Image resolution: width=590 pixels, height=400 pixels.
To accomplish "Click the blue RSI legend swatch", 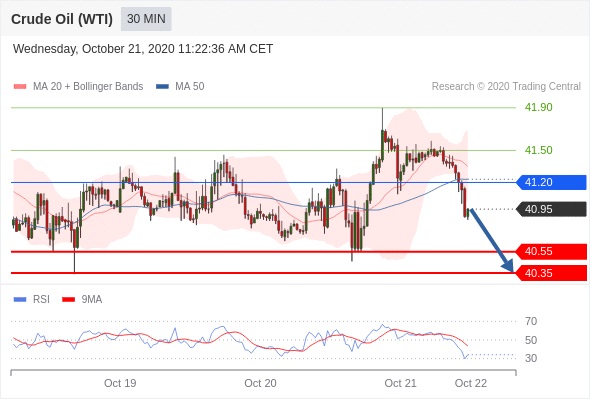I will coord(20,300).
